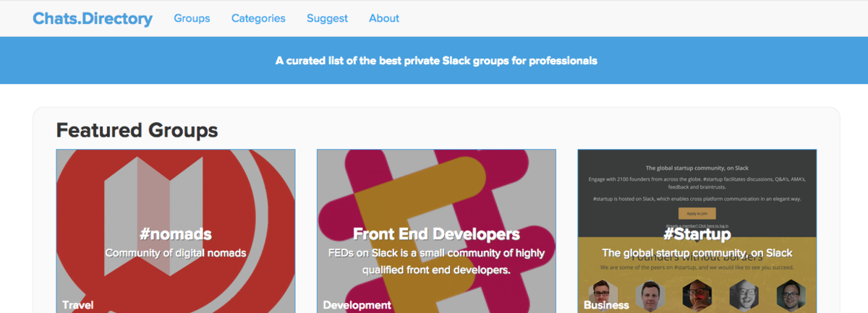Open the Groups navigation link
This screenshot has height=313, width=868.
(192, 18)
